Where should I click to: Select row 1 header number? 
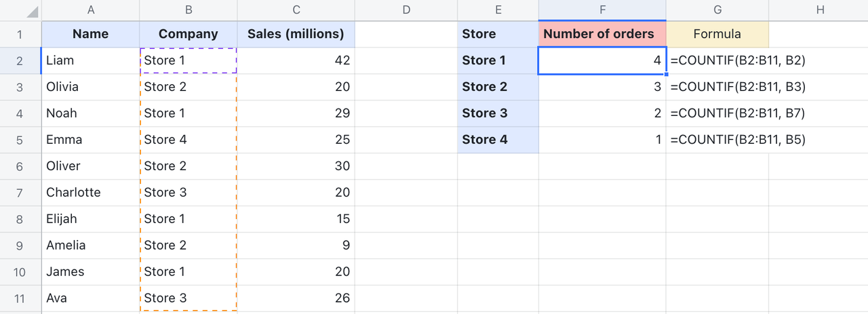(x=20, y=34)
